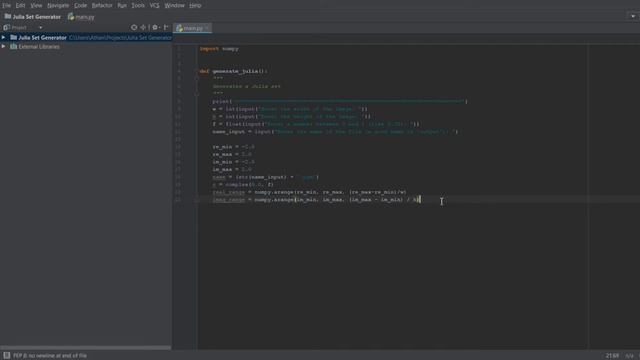Screen dimensions: 640x360
Task: Click scroll from source target icon
Action: [x=134, y=27]
